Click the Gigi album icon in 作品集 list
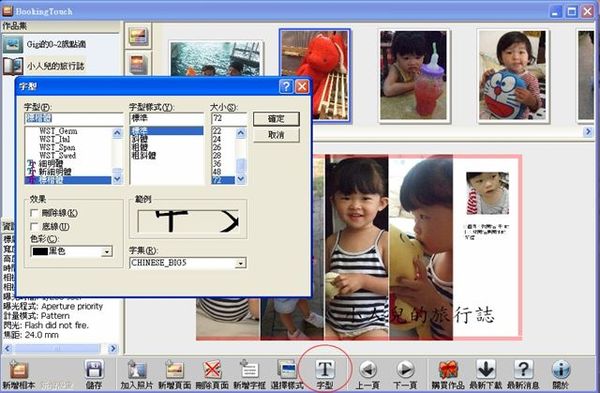Viewport: 600px width, 393px height. pyautogui.click(x=13, y=45)
